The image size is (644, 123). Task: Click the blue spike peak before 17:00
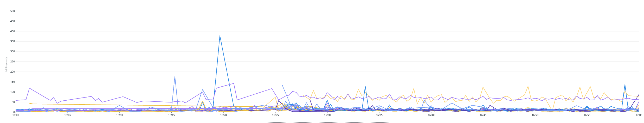(x=625, y=84)
